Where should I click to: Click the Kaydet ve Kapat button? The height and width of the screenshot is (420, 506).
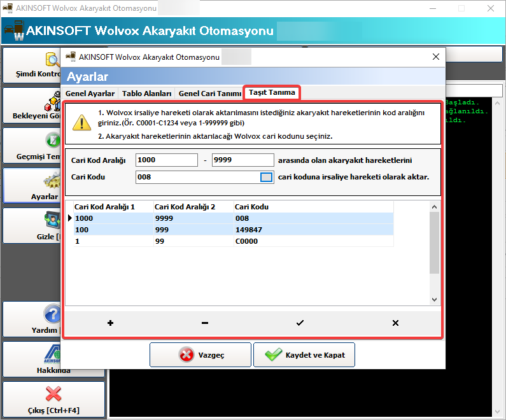[x=304, y=355]
